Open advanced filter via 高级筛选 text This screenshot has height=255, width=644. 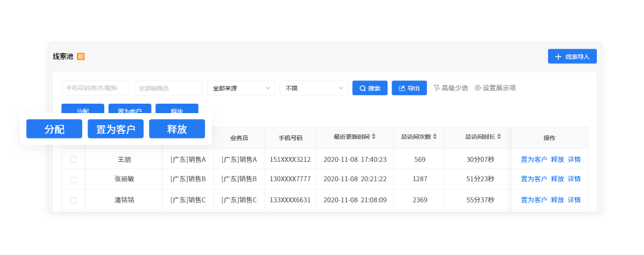coord(455,88)
